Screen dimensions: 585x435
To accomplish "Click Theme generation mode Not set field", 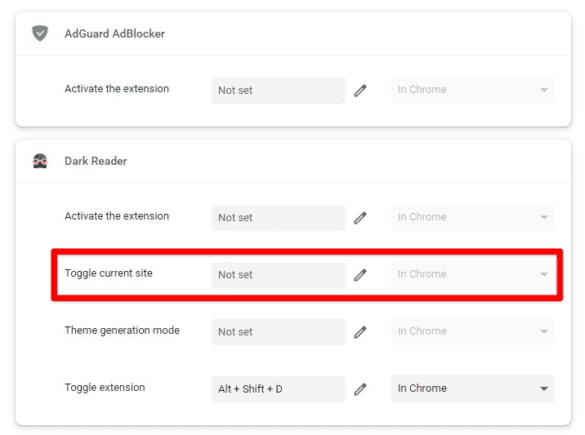I will (x=278, y=332).
